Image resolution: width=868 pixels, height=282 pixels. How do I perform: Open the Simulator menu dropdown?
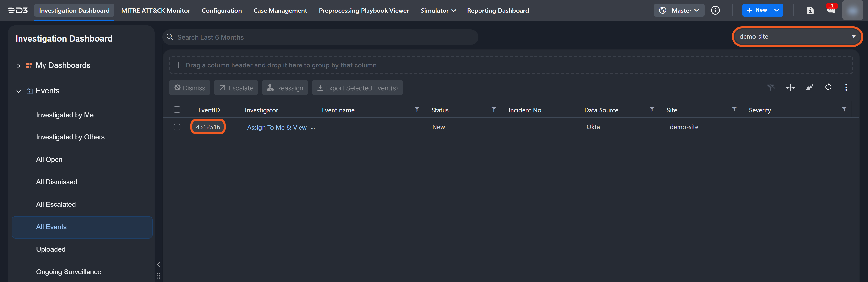pos(438,11)
